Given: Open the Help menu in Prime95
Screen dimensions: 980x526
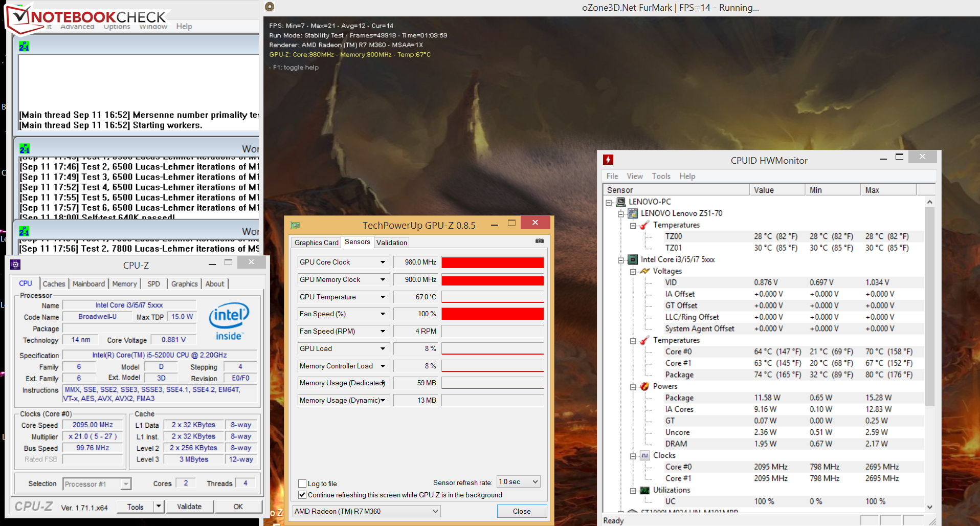Looking at the screenshot, I should (x=184, y=27).
